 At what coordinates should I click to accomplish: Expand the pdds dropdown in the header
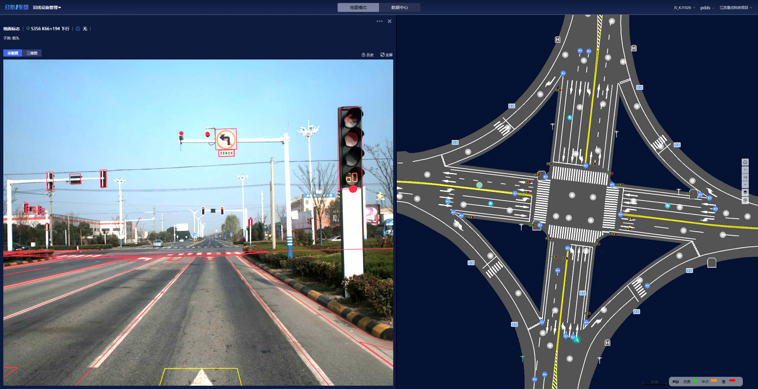point(707,8)
